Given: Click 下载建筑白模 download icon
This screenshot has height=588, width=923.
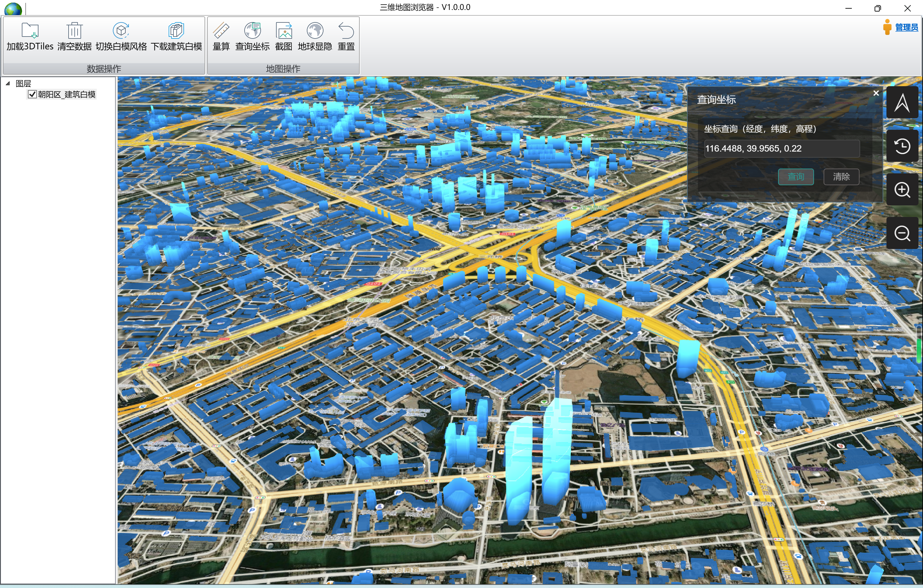Looking at the screenshot, I should 176,31.
